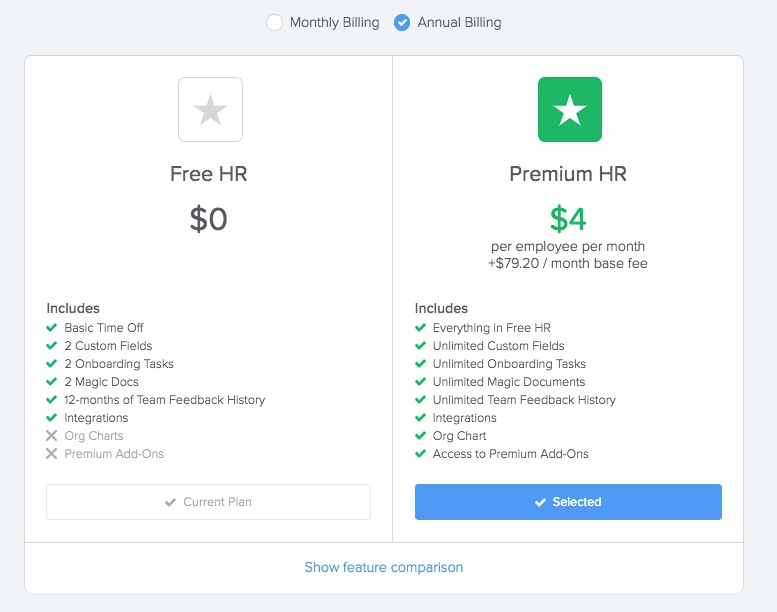The image size is (777, 612).
Task: Click the X icon beside Premium Add-Ons
Action: [52, 453]
